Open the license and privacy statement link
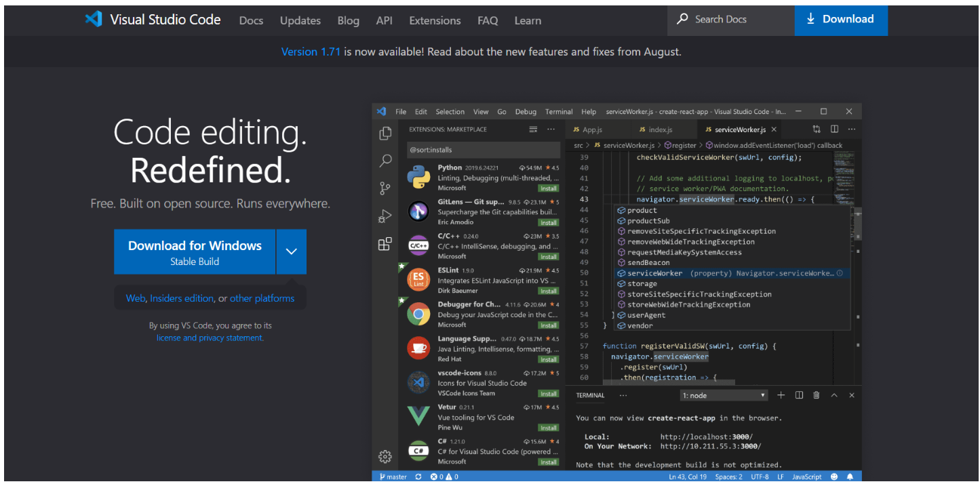Screen dimensions: 980x484 [x=210, y=338]
